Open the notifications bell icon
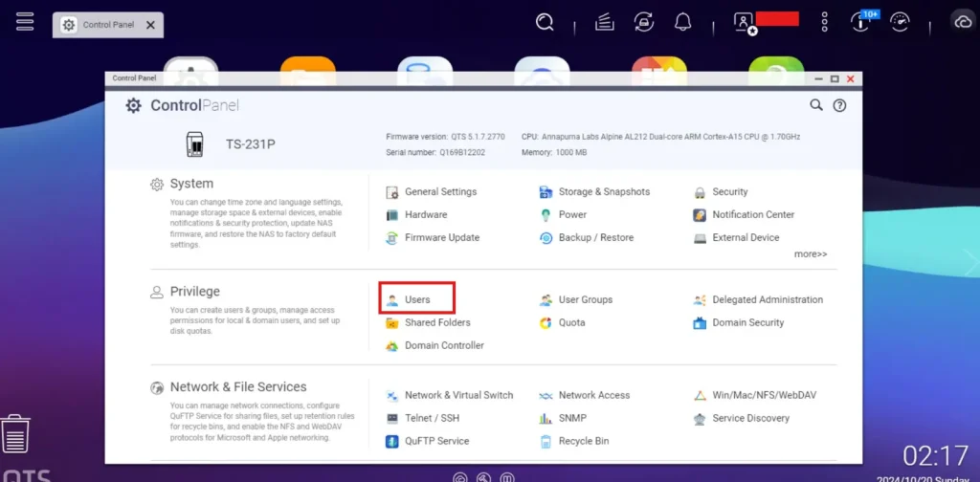The height and width of the screenshot is (482, 980). click(x=682, y=23)
